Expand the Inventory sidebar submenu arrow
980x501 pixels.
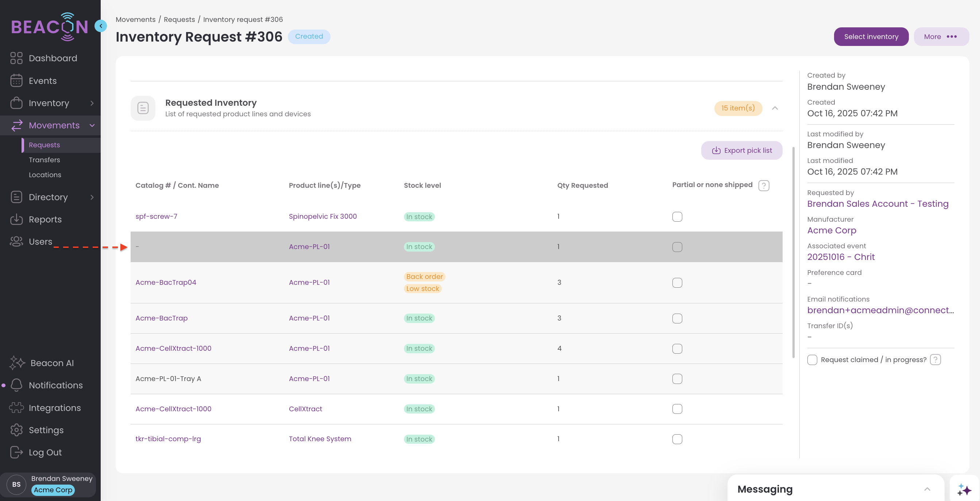pos(92,103)
